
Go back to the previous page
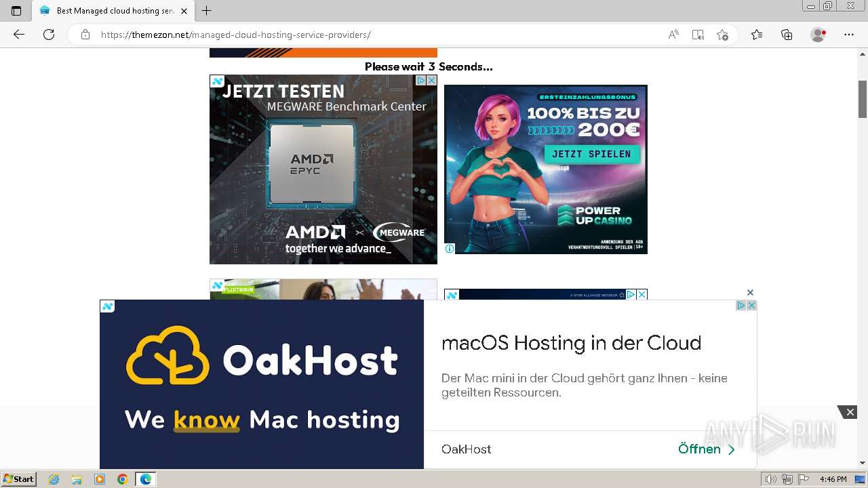click(19, 35)
